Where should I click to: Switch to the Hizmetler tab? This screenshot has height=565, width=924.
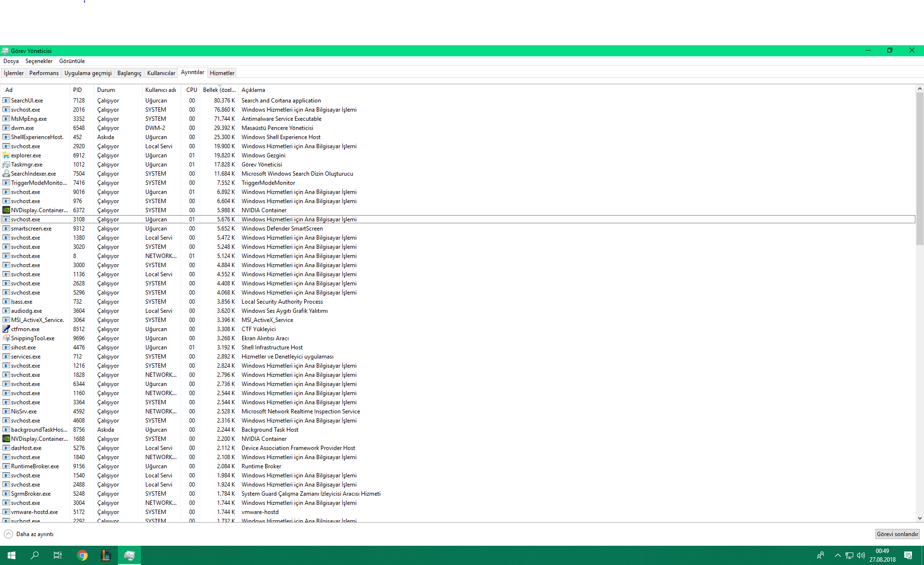(222, 73)
